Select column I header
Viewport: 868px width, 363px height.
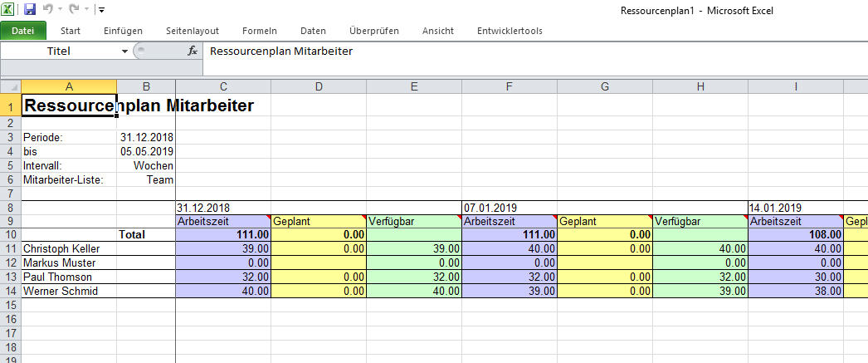tap(796, 86)
